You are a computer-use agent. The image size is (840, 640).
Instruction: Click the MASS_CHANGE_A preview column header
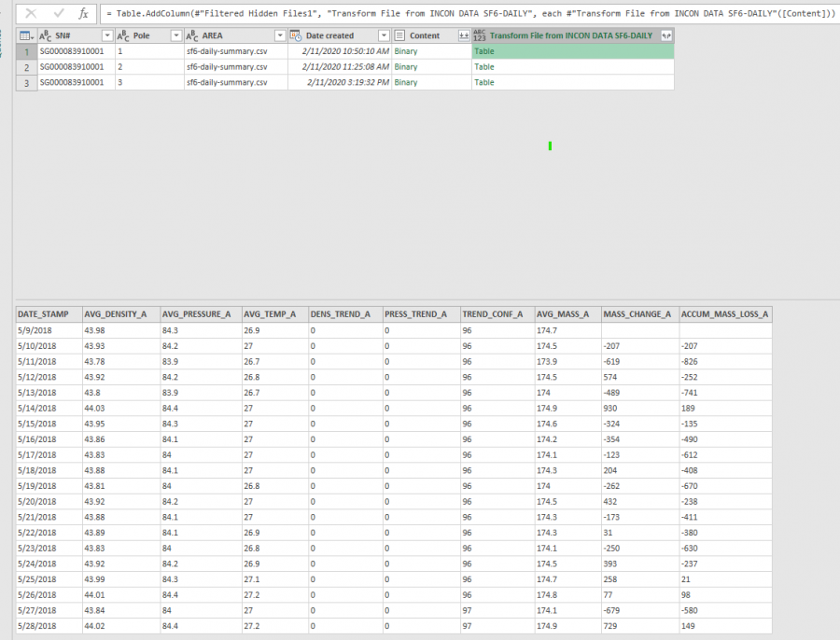[639, 314]
